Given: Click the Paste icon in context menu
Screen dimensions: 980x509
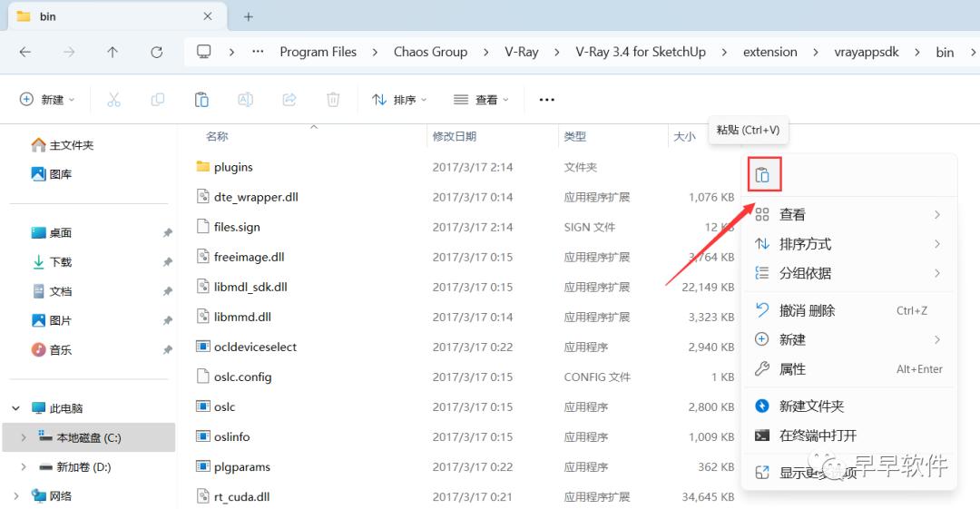Looking at the screenshot, I should pos(762,175).
